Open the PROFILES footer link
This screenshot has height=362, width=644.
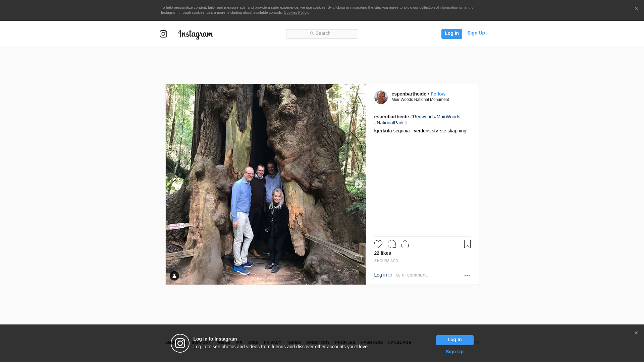[x=345, y=343]
